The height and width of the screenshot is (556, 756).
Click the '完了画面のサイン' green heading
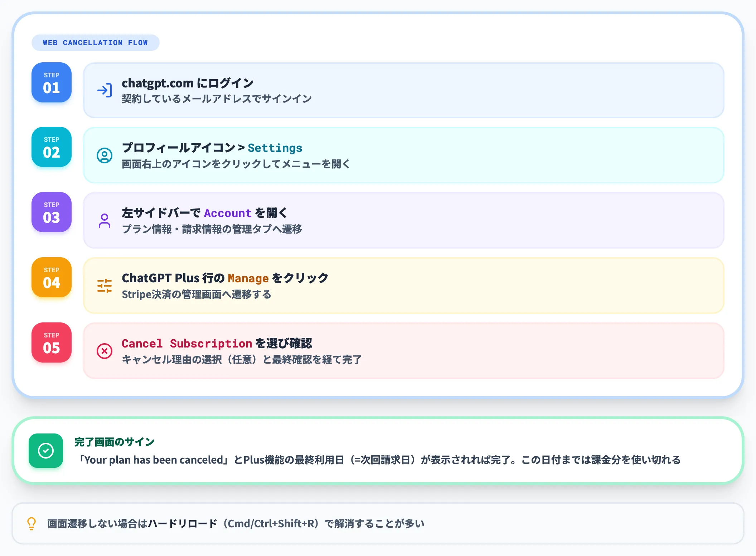coord(115,442)
